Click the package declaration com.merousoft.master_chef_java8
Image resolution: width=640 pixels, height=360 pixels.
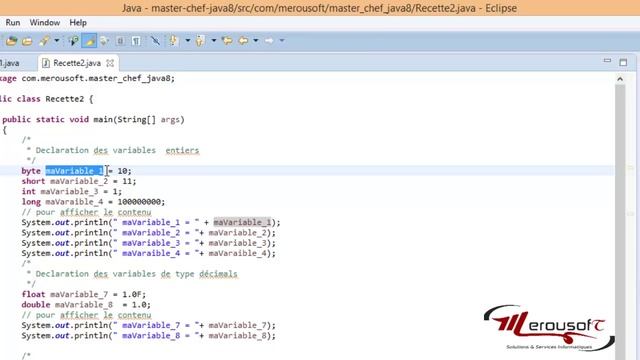[98, 78]
